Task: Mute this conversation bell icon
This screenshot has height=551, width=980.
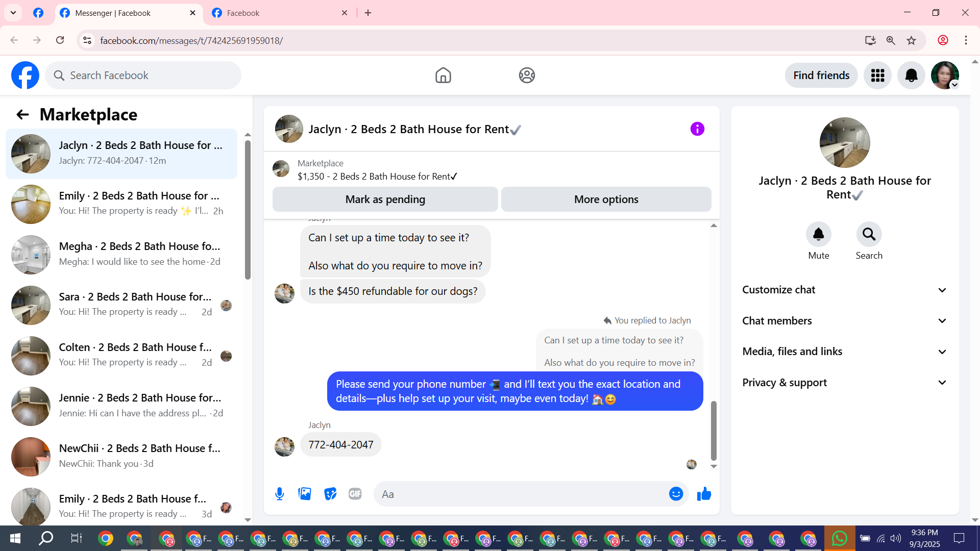Action: (x=819, y=234)
